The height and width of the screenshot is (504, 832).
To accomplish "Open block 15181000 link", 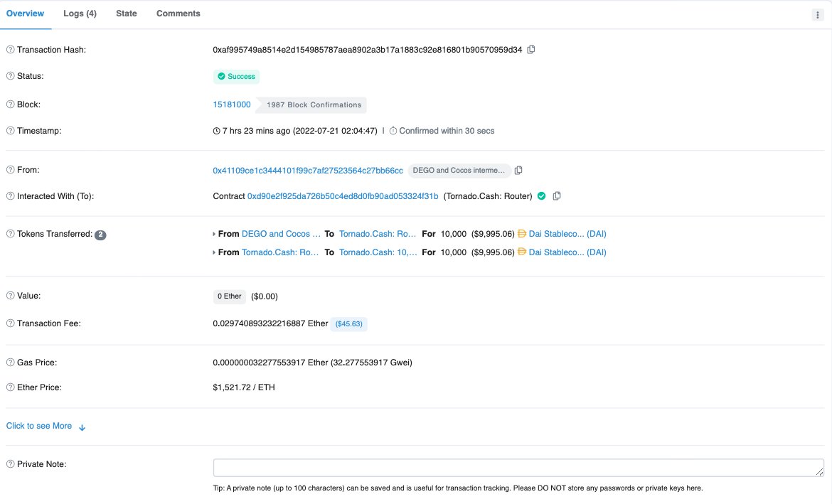I will tap(232, 104).
